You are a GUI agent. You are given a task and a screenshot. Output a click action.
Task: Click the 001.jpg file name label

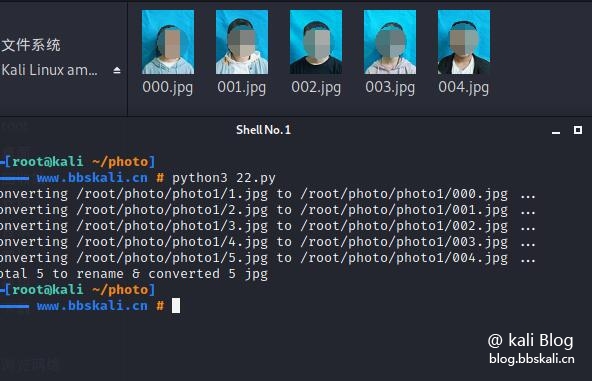coord(242,88)
